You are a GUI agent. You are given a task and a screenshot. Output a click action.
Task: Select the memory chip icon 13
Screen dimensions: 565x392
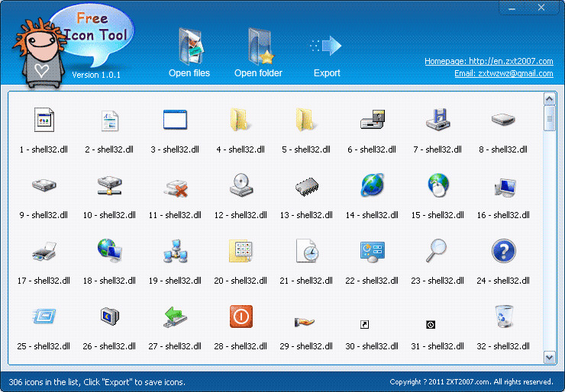click(306, 196)
